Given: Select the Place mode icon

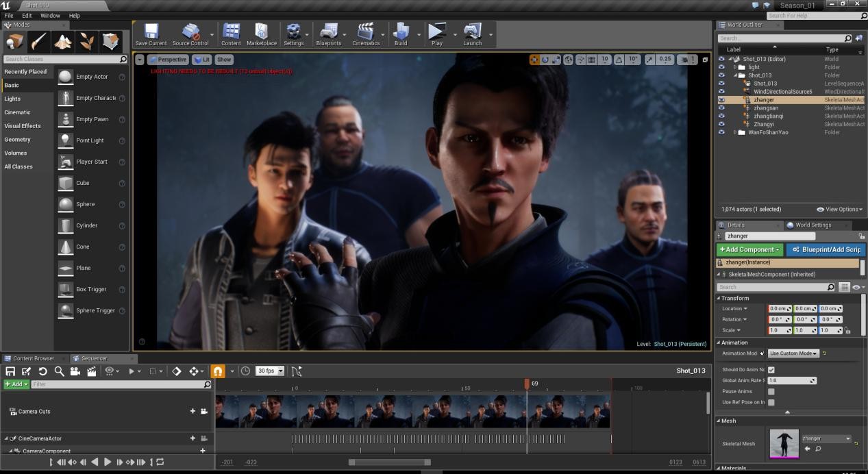Looking at the screenshot, I should pos(14,42).
